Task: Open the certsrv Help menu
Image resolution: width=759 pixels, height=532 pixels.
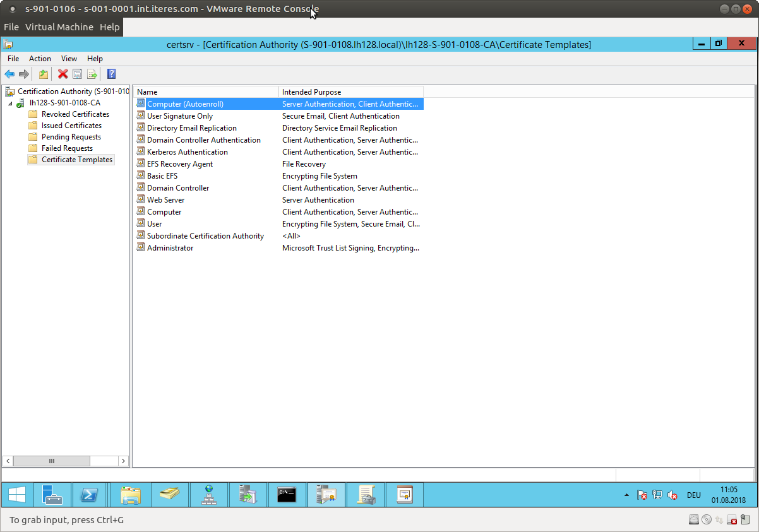Action: coord(95,59)
